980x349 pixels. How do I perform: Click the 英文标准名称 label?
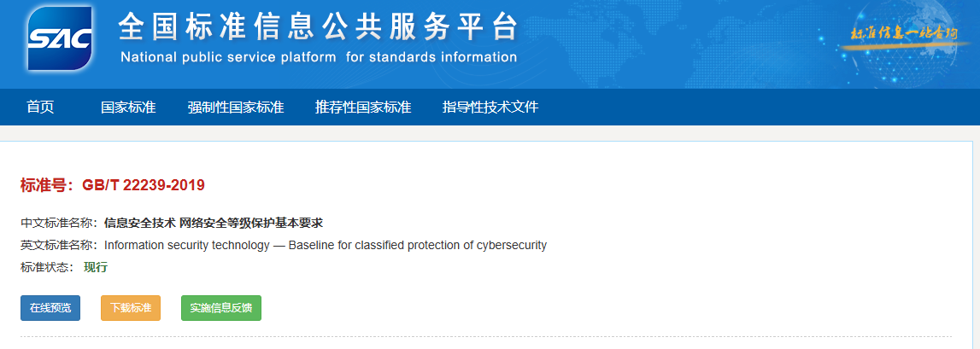coord(59,246)
